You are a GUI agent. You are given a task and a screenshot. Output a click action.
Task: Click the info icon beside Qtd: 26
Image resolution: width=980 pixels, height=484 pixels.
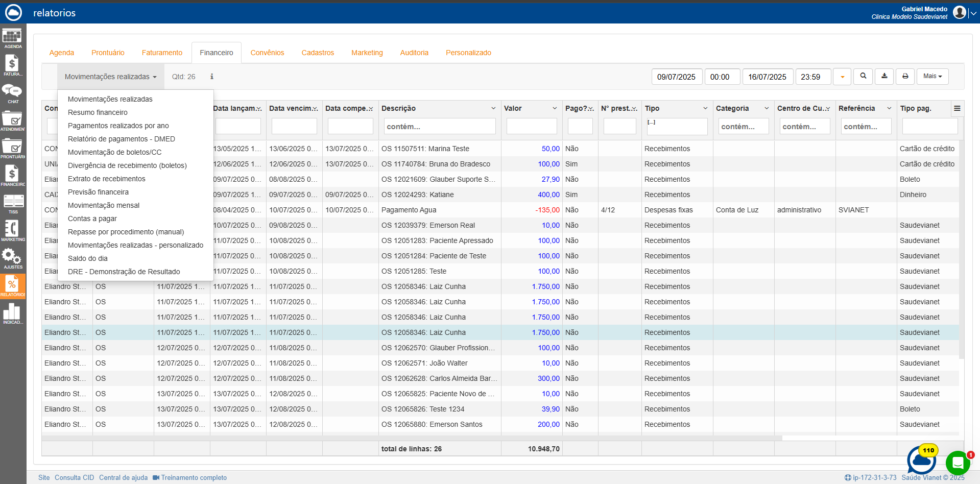(212, 77)
